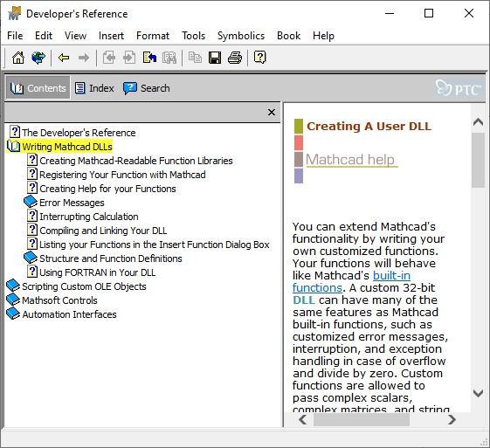Click the Save floppy disk icon
Image resolution: width=490 pixels, height=448 pixels.
tap(215, 58)
